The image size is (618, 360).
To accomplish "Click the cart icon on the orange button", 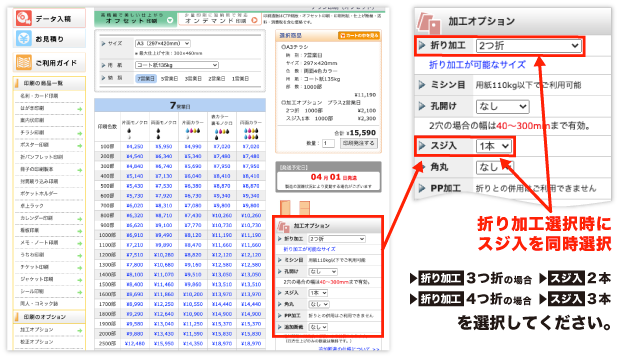I will click(x=343, y=35).
